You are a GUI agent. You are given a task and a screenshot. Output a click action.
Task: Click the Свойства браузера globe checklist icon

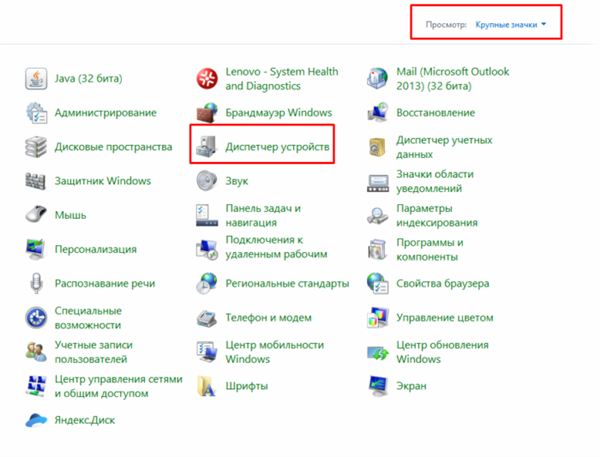point(378,283)
